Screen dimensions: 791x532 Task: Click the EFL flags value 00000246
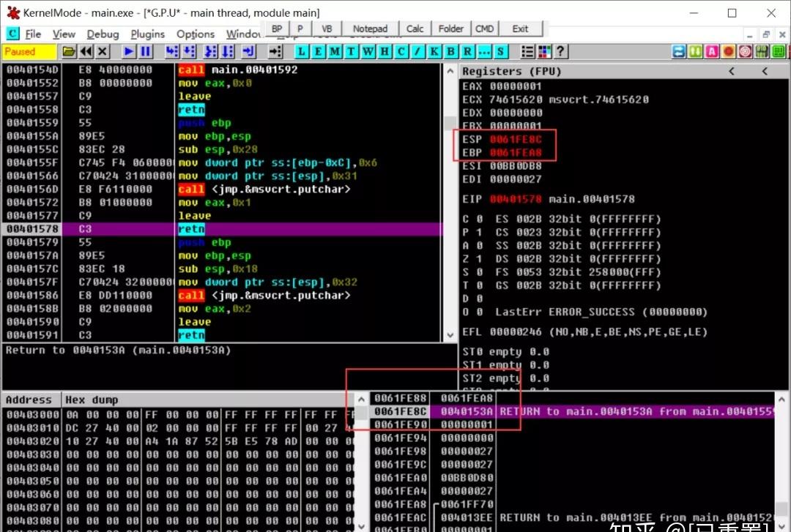tap(516, 331)
